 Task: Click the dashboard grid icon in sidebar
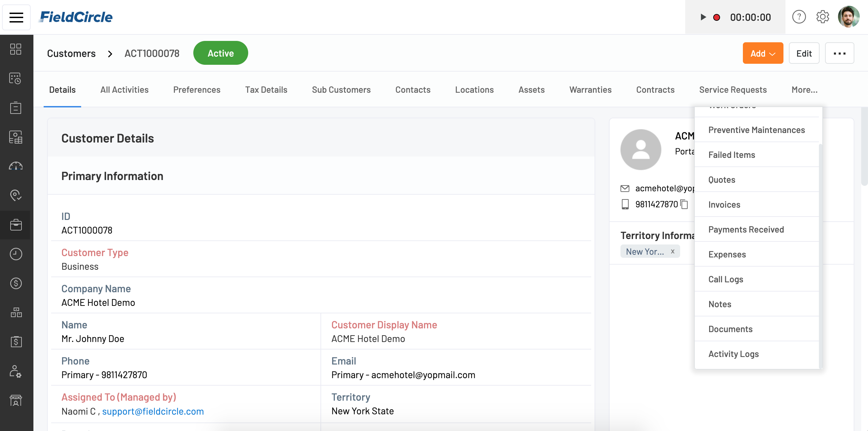point(16,49)
